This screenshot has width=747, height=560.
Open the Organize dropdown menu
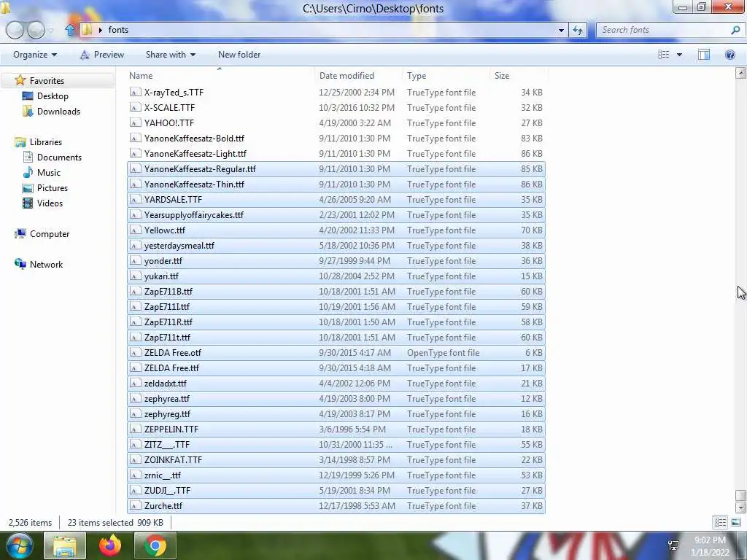(35, 55)
